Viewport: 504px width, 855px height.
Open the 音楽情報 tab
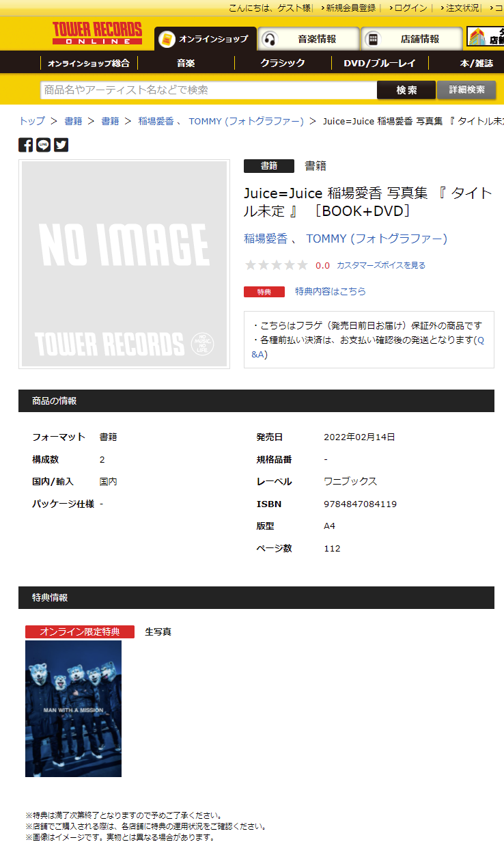tap(309, 39)
